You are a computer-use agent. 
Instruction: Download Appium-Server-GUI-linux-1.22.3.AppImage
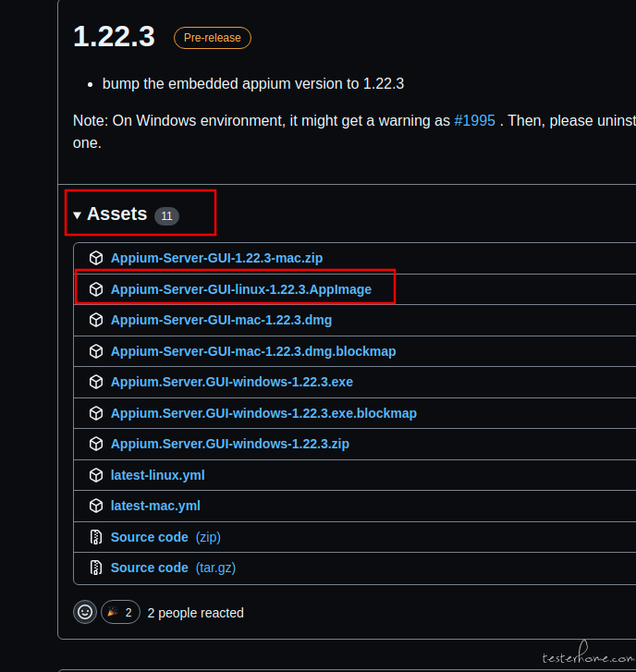click(241, 289)
